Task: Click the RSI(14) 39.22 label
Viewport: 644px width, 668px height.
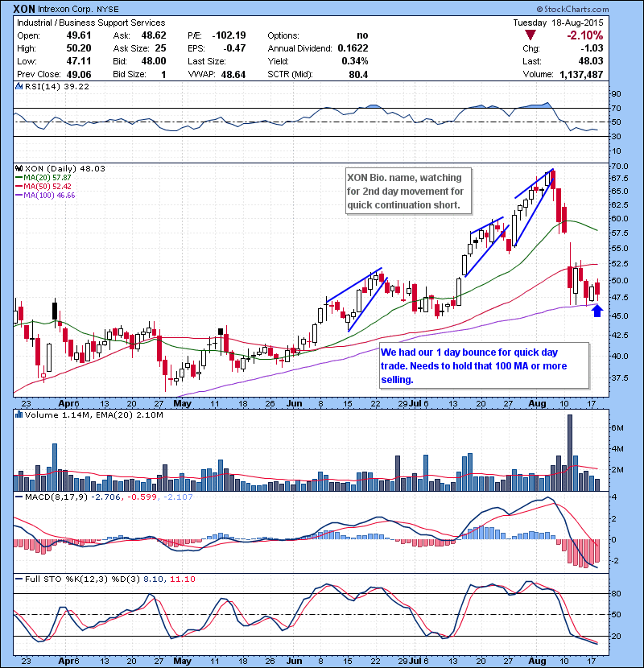Action: coord(57,86)
